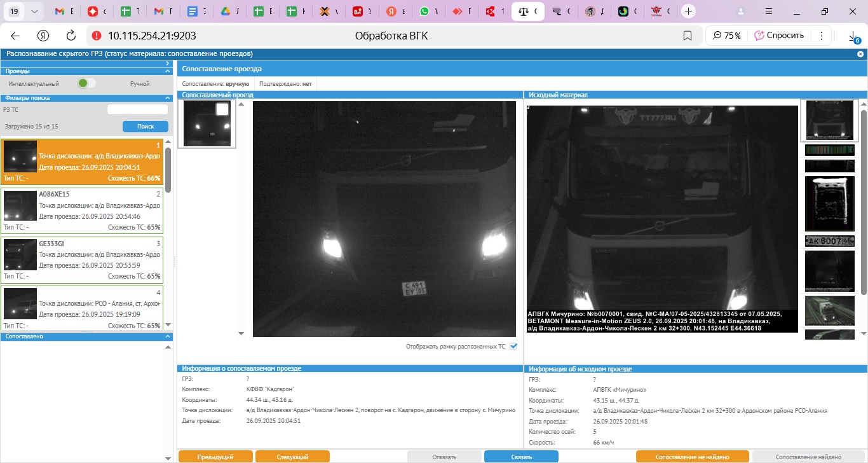The height and width of the screenshot is (463, 868).
Task: Select passage entry A086XE15
Action: (x=83, y=211)
